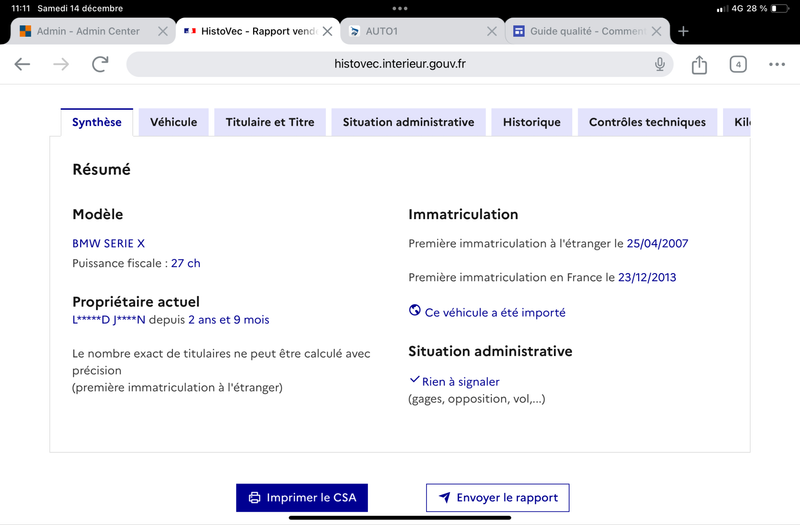Viewport: 800px width, 525px height.
Task: Close the Admin - Admin Center tab
Action: pos(163,32)
